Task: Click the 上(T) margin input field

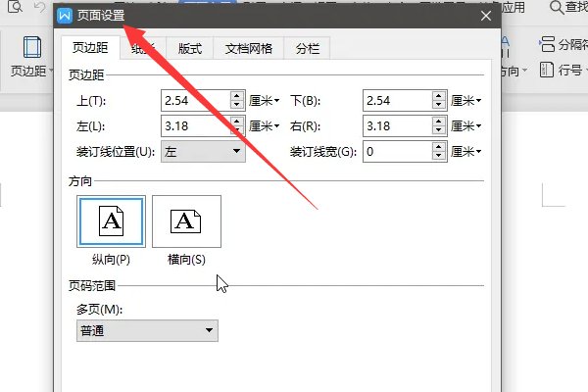Action: pyautogui.click(x=196, y=101)
